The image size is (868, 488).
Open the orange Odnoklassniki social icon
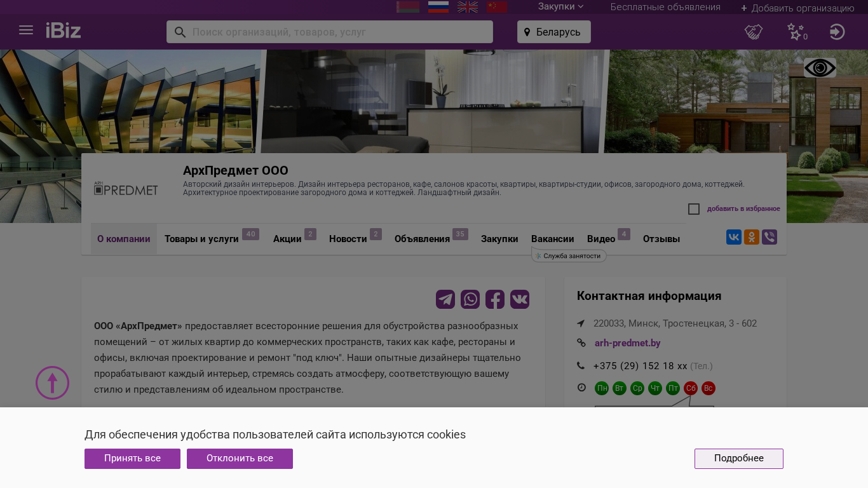click(x=752, y=237)
